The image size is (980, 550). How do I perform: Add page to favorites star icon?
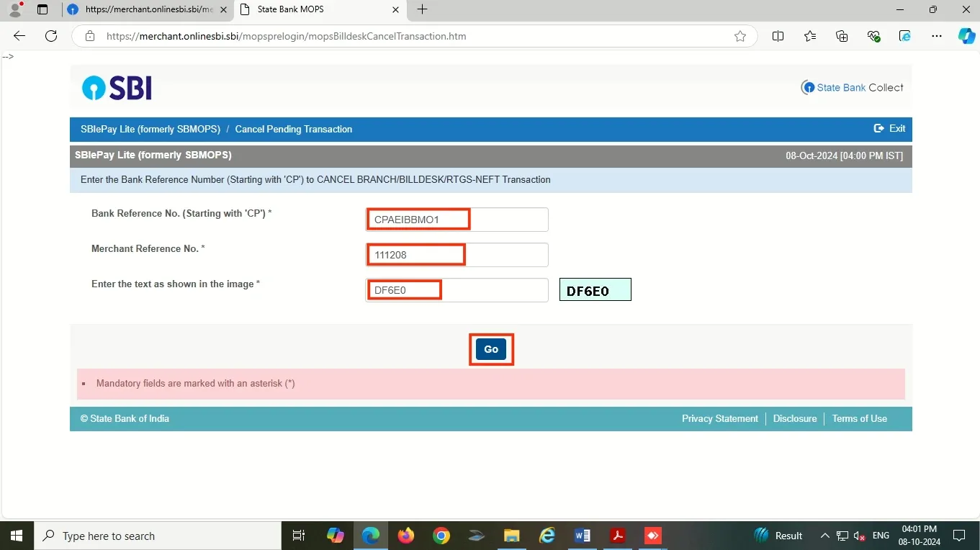(740, 36)
